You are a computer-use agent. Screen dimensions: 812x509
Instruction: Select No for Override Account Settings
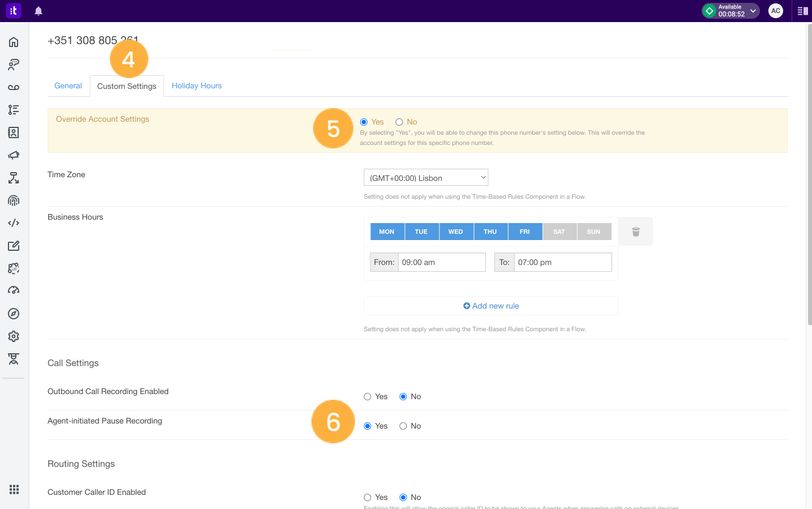399,122
